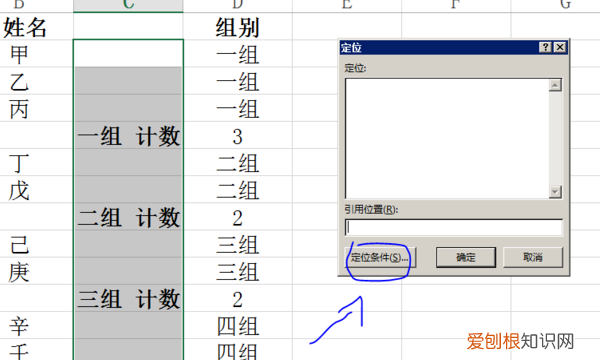Select the 四组 cell in 辛's row
Viewport: 600px width, 360px height.
pos(238,326)
